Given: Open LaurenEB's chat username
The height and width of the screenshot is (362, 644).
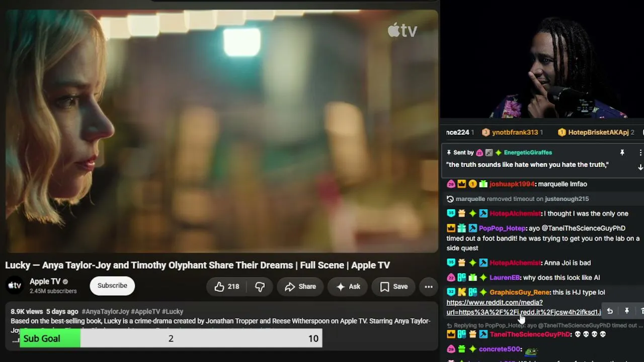Looking at the screenshot, I should click(504, 278).
